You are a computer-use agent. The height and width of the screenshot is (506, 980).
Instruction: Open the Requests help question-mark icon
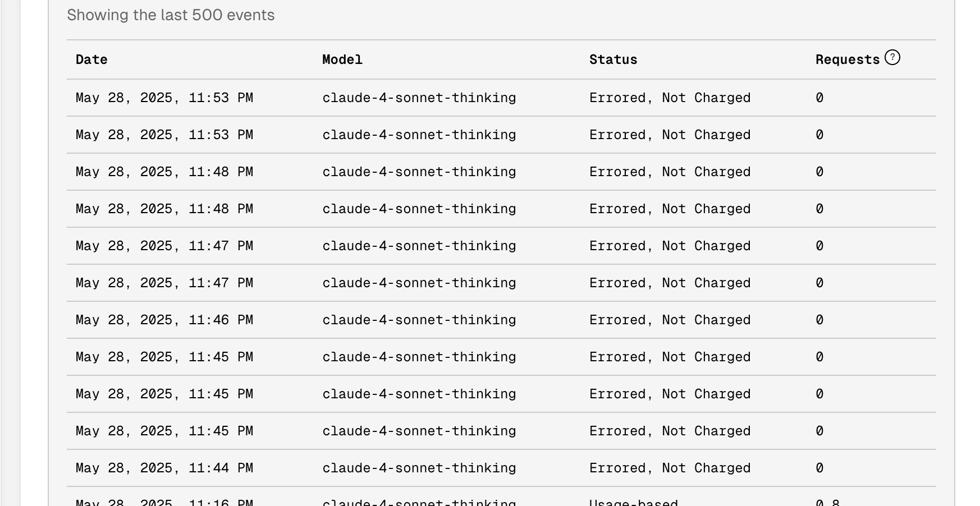pos(892,58)
